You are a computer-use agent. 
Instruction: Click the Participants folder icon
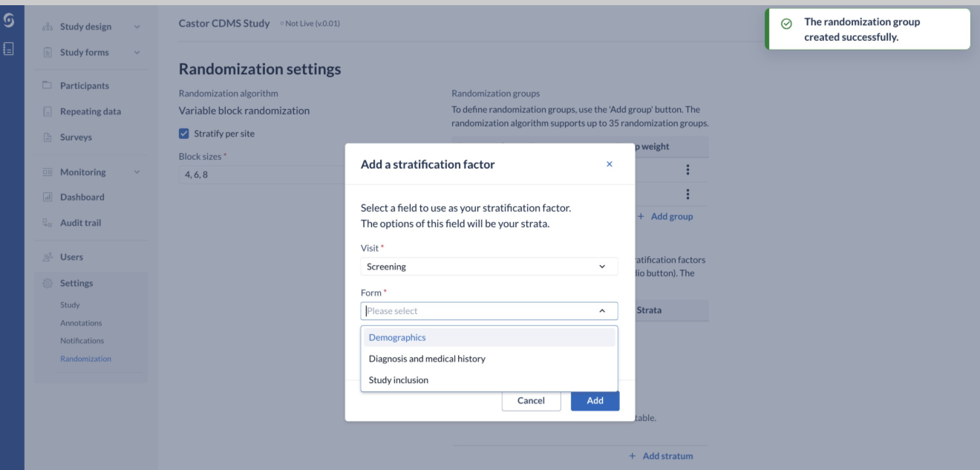48,85
